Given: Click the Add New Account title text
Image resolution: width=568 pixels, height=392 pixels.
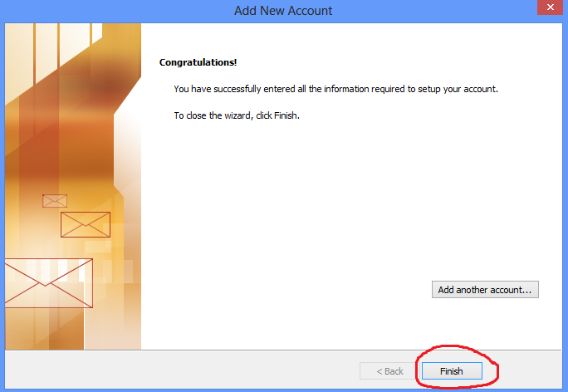Looking at the screenshot, I should [x=283, y=11].
